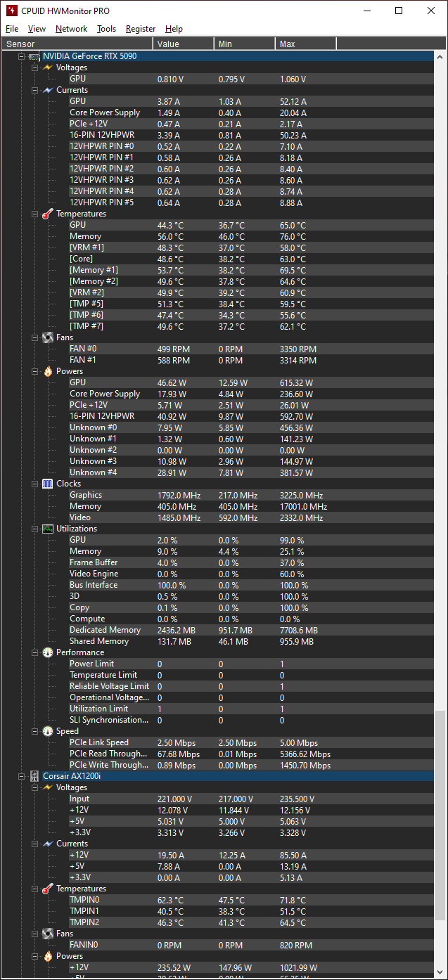The width and height of the screenshot is (448, 980).
Task: Collapse the RTX 5090 Currents group
Action: click(x=35, y=90)
